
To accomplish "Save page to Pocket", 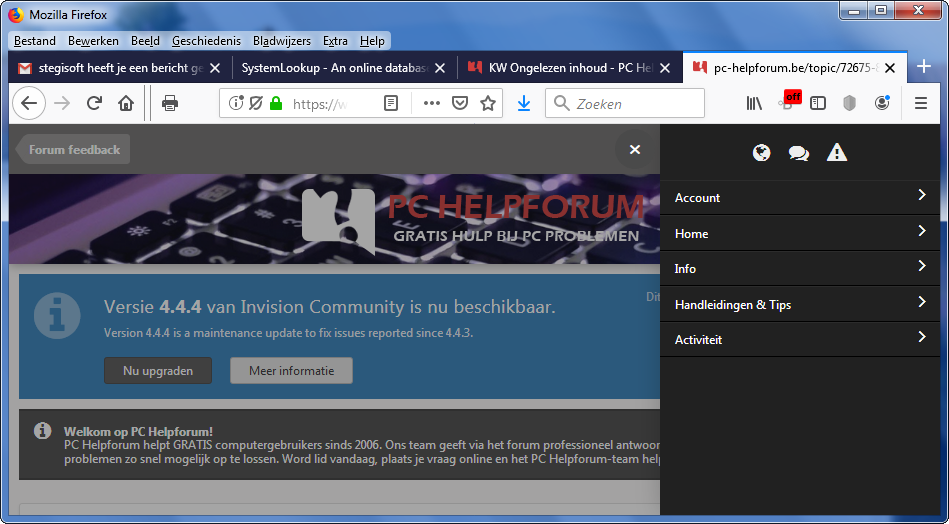I will coord(461,103).
